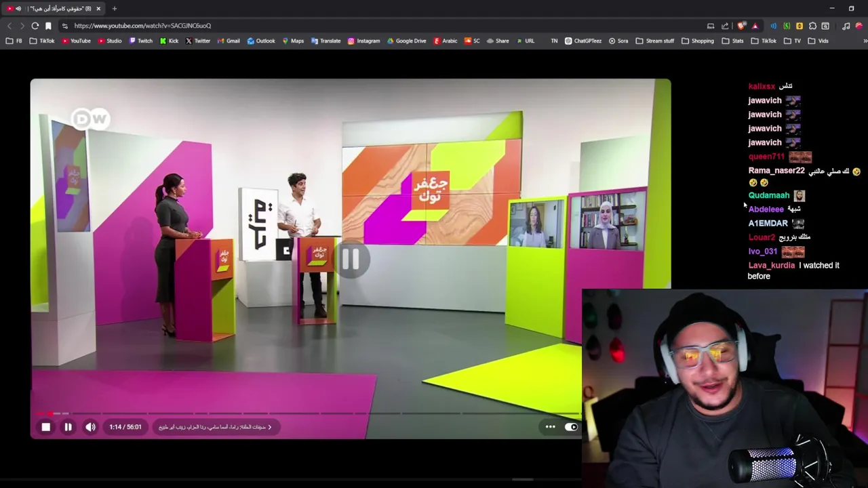This screenshot has height=488, width=868.
Task: Click the yellow square extension icon
Action: tap(800, 26)
